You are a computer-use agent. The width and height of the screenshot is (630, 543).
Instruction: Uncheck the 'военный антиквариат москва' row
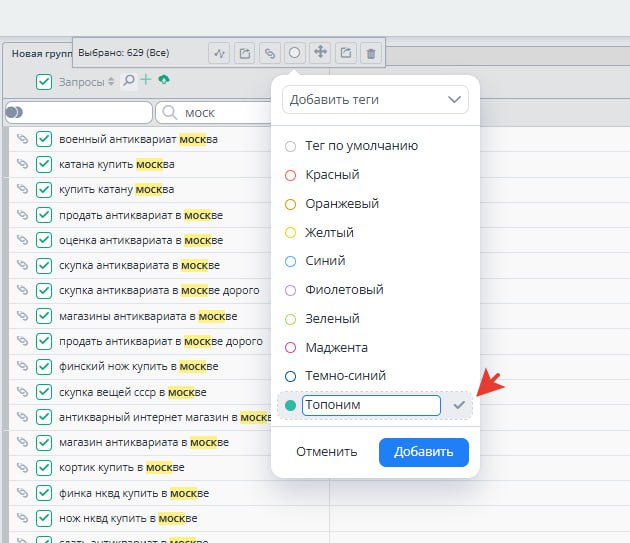pyautogui.click(x=44, y=139)
